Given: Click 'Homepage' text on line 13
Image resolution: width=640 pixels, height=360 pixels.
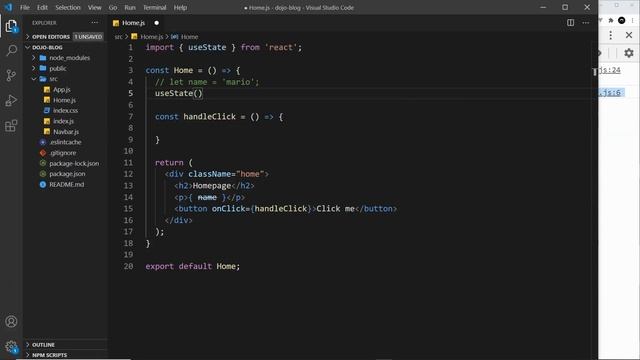Looking at the screenshot, I should [212, 186].
